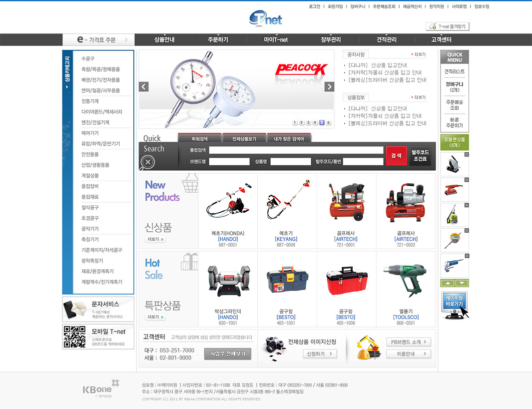Click the banner's previous slide arrow
Image resolution: width=532 pixels, height=409 pixels.
coord(144,87)
